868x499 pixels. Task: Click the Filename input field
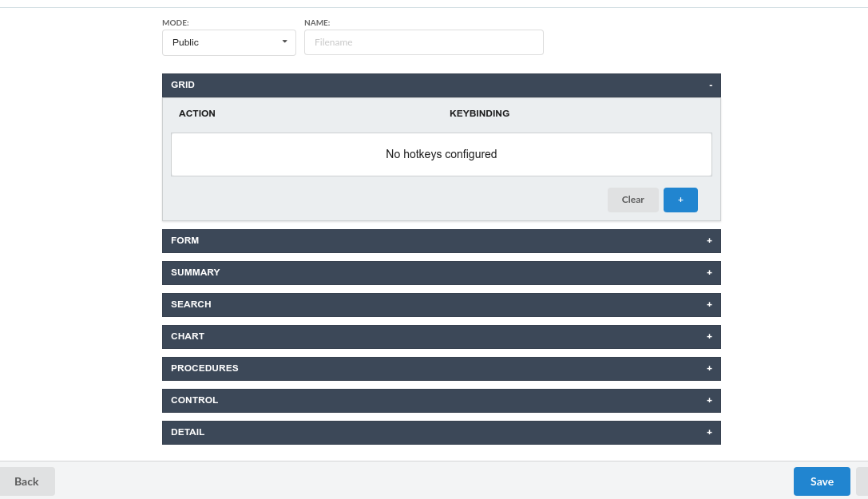click(423, 42)
